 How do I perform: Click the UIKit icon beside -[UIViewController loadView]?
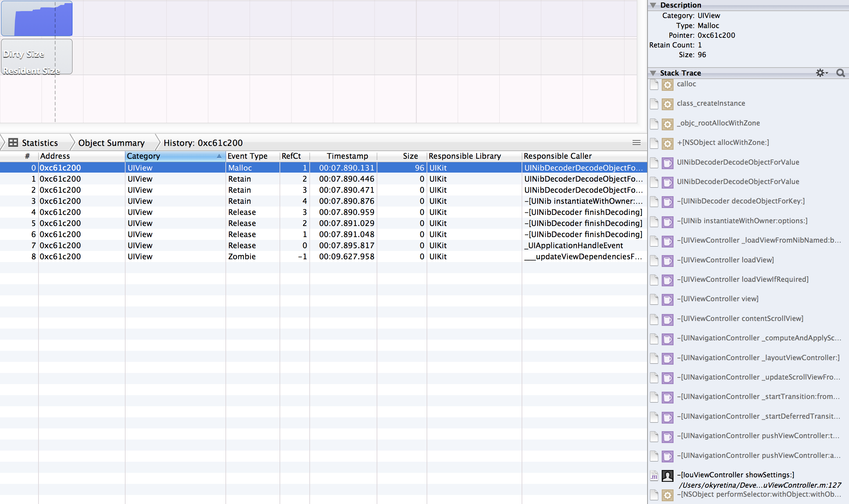667,260
